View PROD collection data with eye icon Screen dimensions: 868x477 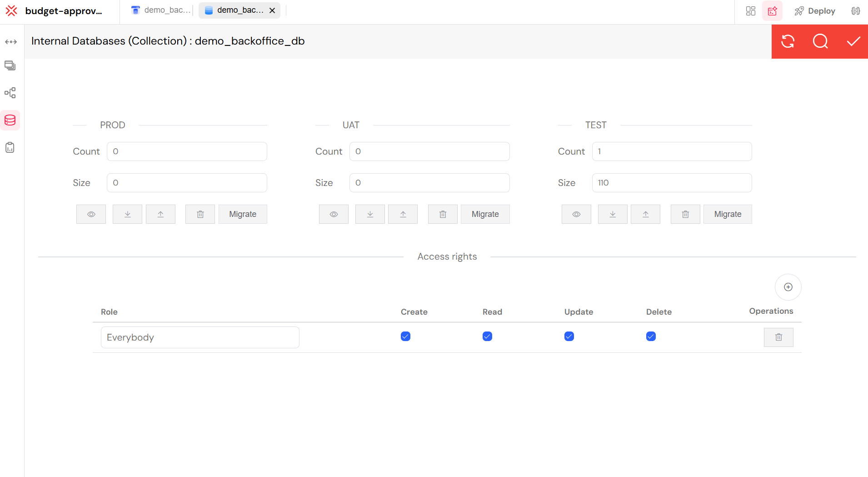click(91, 214)
